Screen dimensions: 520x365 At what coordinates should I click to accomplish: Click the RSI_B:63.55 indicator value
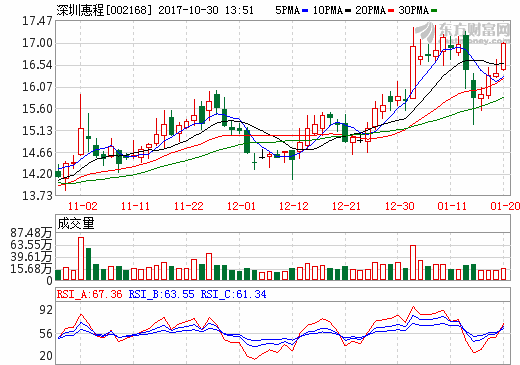tap(161, 294)
